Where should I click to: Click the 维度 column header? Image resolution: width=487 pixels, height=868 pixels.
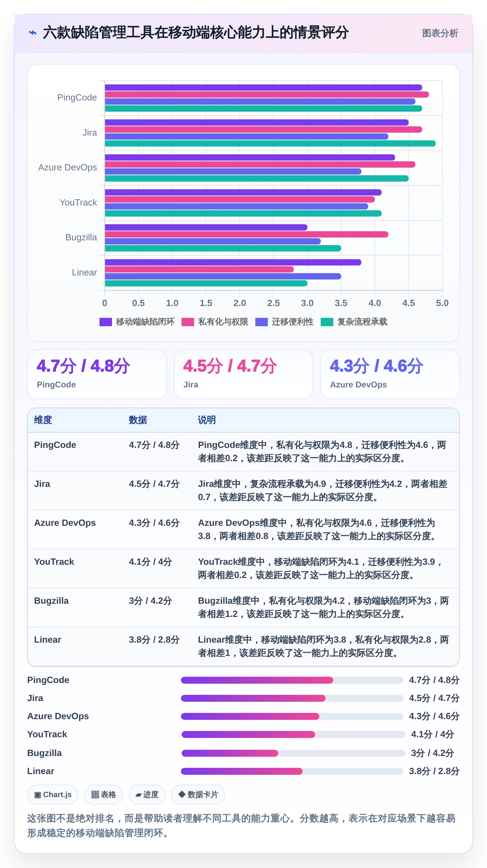(43, 420)
